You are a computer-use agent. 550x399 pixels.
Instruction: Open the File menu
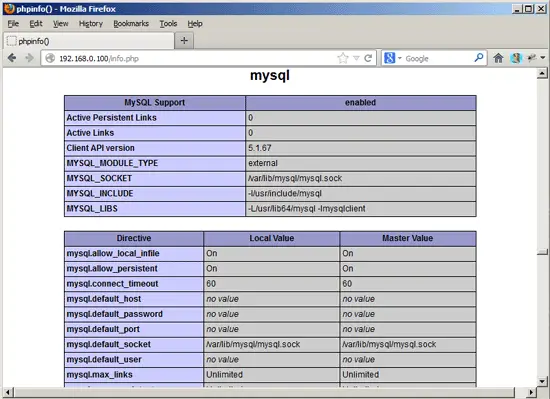click(x=13, y=23)
